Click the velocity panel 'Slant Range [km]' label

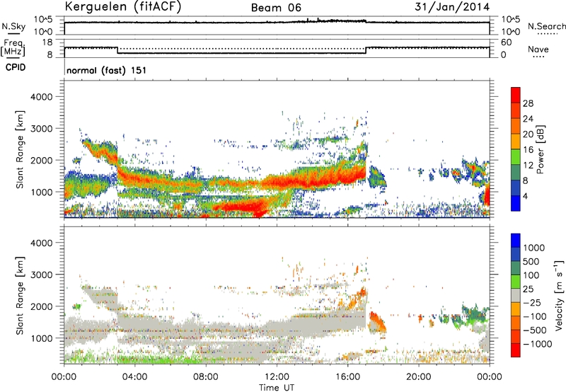pyautogui.click(x=20, y=296)
